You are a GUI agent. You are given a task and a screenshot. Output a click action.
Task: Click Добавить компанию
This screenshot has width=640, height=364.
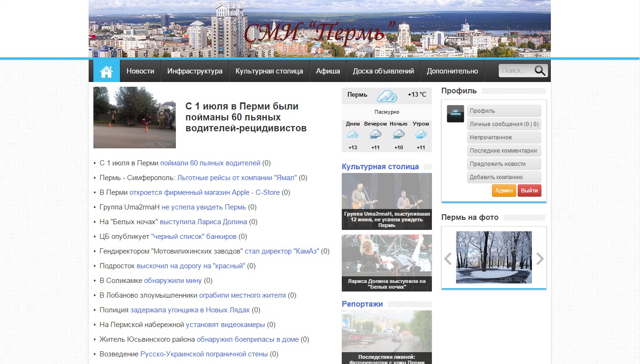[504, 177]
